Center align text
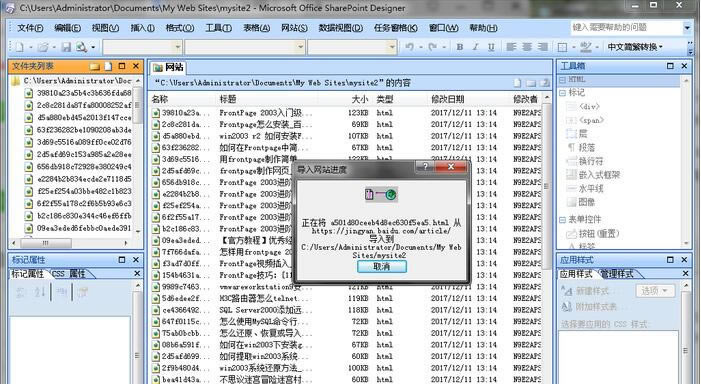Viewport: 701px width, 384px height. click(x=527, y=47)
